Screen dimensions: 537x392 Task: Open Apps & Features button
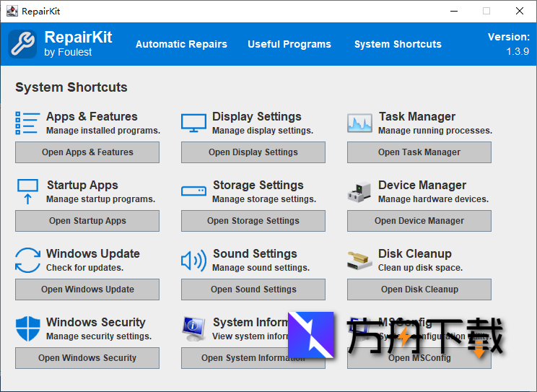click(87, 152)
